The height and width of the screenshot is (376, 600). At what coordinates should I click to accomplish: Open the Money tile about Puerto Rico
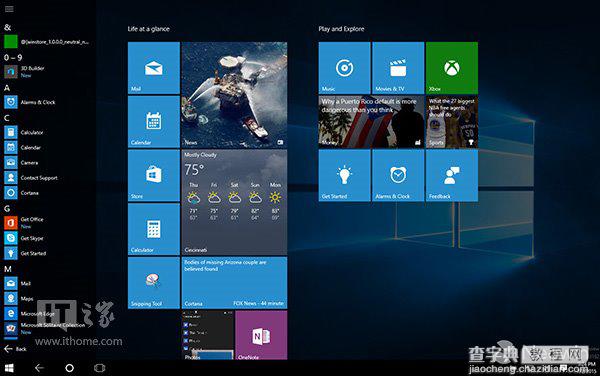pos(372,122)
